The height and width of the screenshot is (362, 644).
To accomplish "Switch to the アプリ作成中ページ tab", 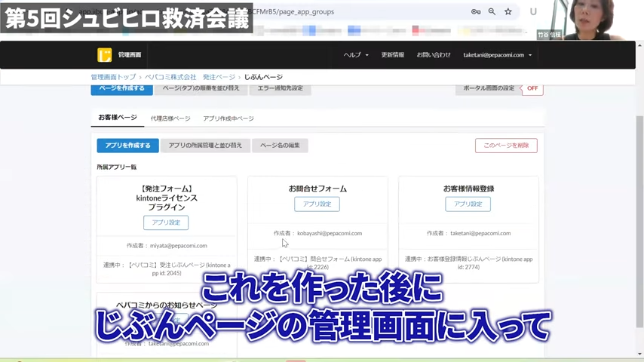I will [228, 118].
